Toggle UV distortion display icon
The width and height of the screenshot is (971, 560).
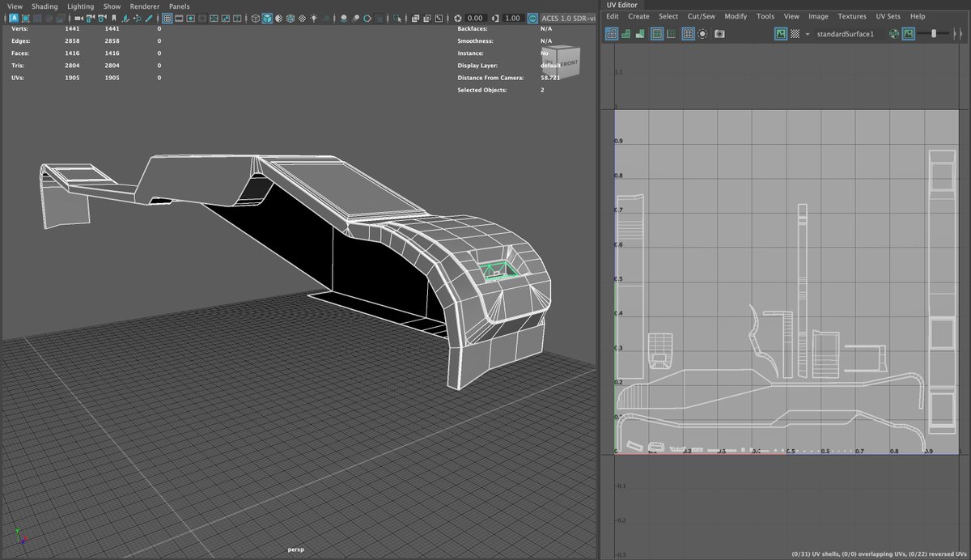(x=640, y=34)
